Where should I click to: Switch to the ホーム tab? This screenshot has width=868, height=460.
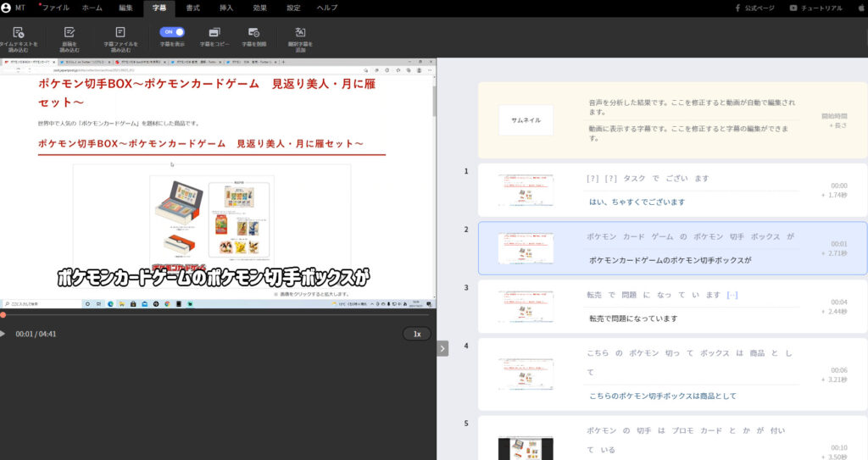pos(92,8)
